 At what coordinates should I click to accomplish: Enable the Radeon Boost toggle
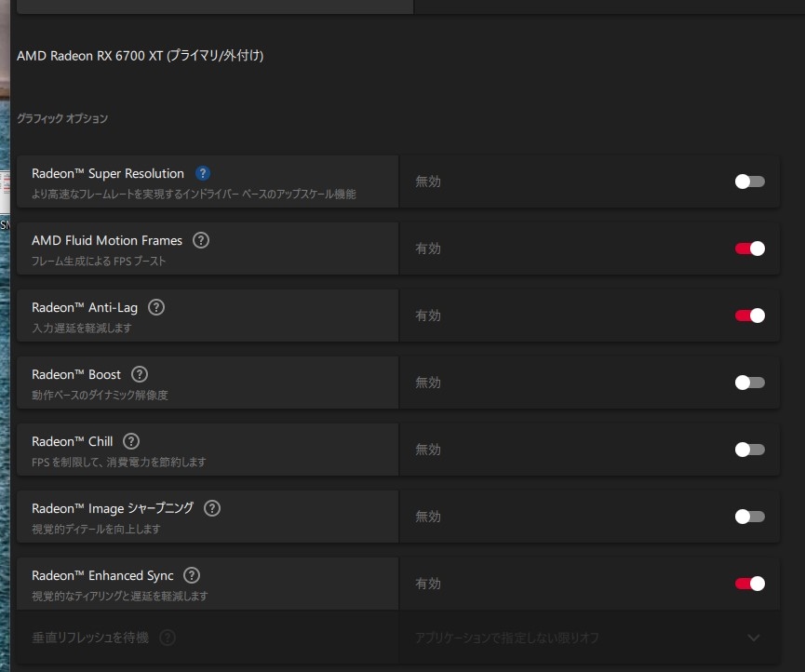(749, 383)
